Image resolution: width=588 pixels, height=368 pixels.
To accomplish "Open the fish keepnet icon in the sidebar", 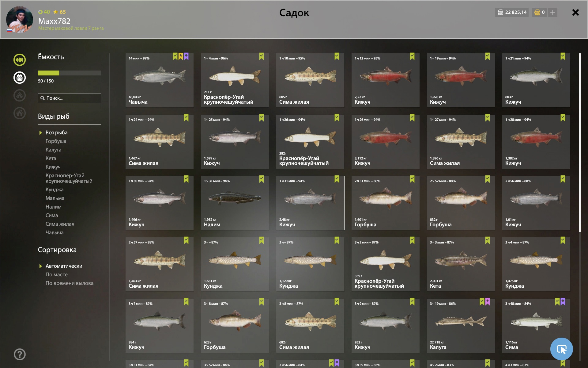I will [20, 59].
